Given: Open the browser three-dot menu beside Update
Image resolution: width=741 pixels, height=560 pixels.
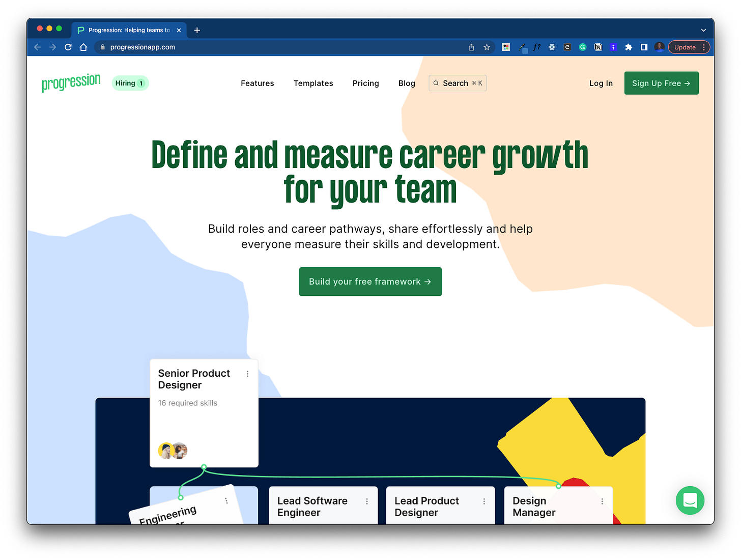Looking at the screenshot, I should pos(704,47).
